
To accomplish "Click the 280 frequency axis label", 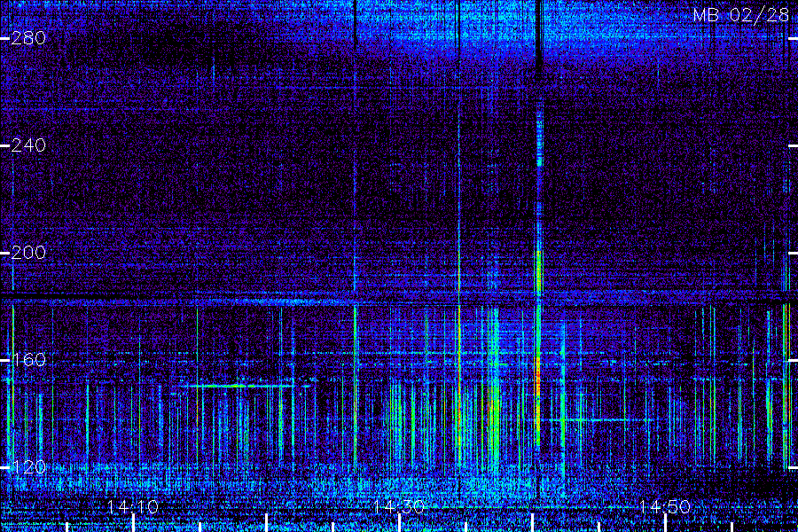I will (28, 38).
